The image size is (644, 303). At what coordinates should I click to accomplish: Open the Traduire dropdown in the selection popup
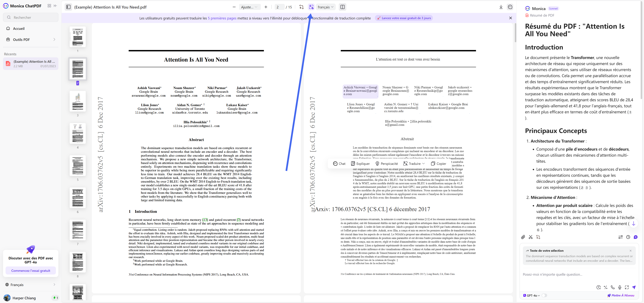coord(414,164)
